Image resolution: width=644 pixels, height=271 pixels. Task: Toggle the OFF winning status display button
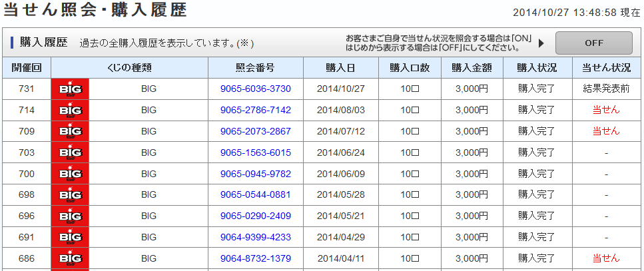tap(593, 43)
